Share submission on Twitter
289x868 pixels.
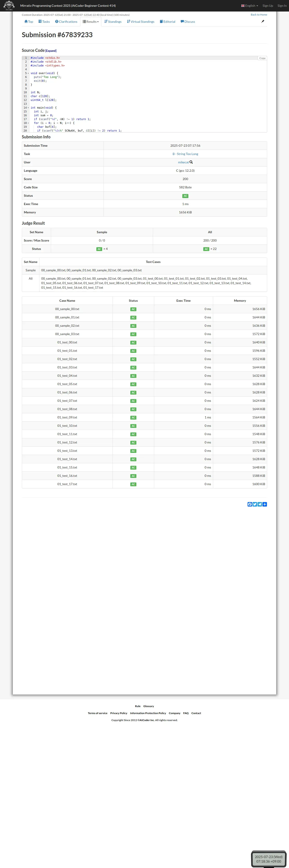[255, 505]
